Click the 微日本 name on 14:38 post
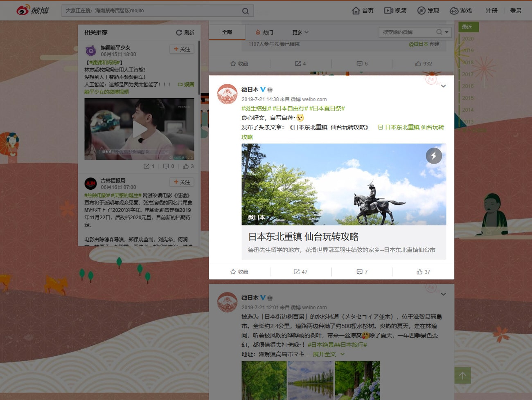The image size is (532, 400). (250, 90)
